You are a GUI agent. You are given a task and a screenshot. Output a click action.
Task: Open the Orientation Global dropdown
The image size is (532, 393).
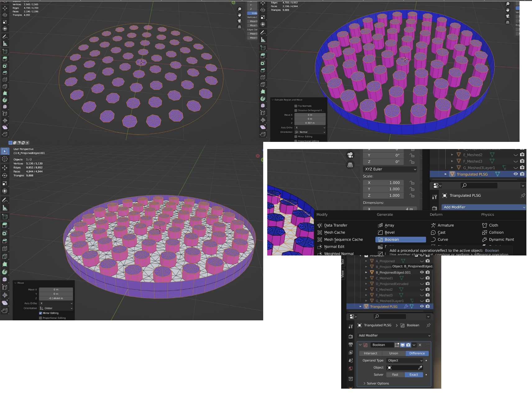pyautogui.click(x=56, y=308)
